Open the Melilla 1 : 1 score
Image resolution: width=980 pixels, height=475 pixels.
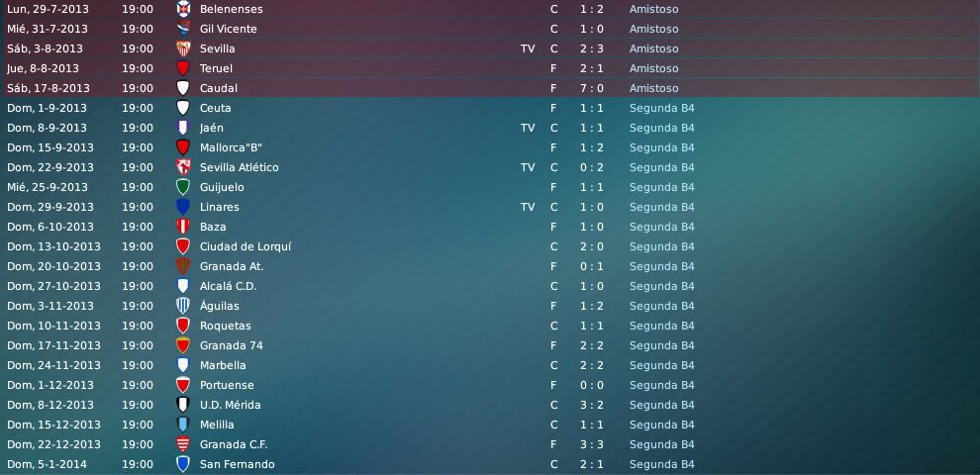coord(591,425)
